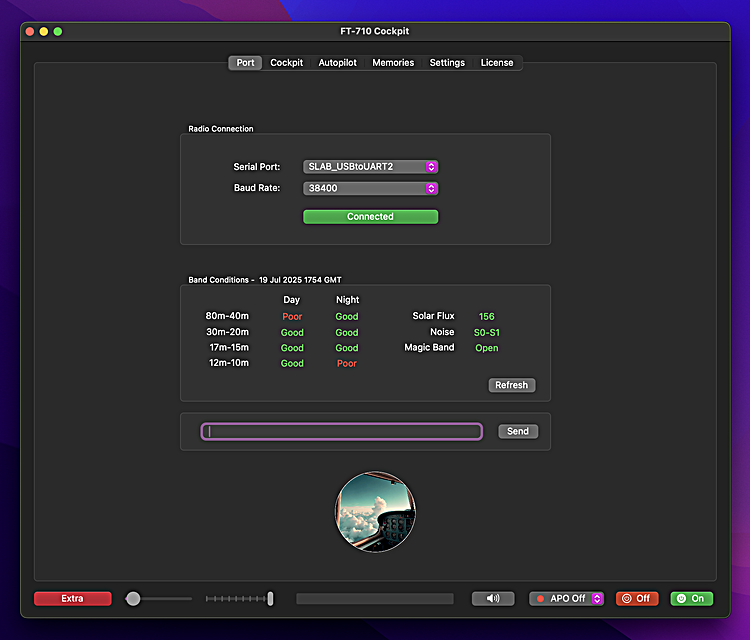This screenshot has width=750, height=640.
Task: Click the Band Conditions date heading
Action: (x=265, y=280)
